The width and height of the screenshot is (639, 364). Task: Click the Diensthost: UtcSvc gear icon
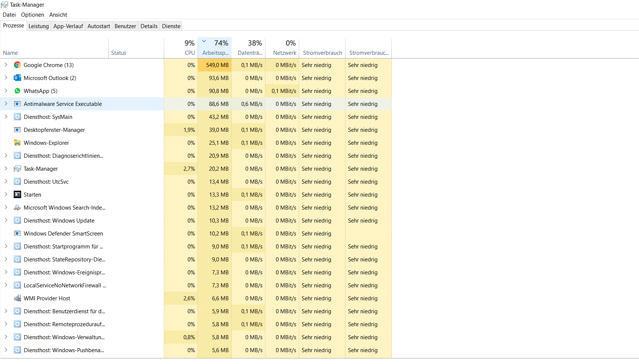pos(17,182)
